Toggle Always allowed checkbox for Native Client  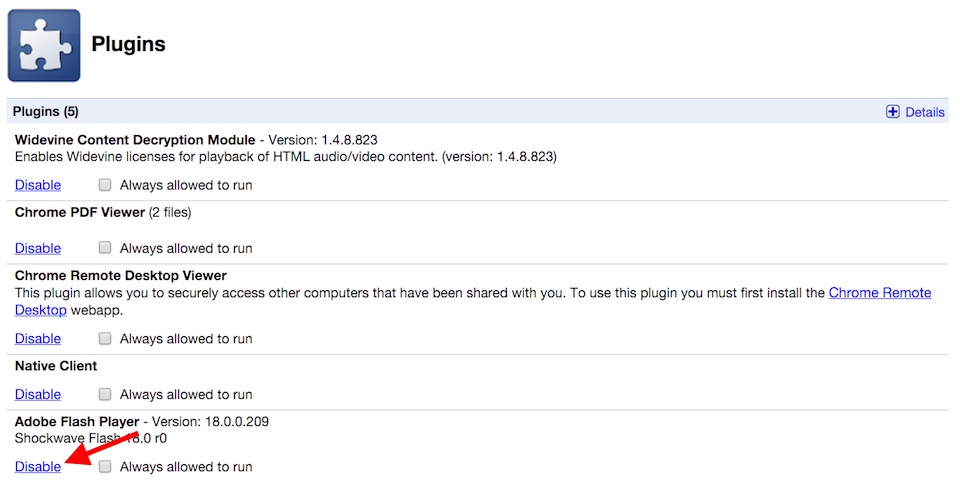point(105,394)
